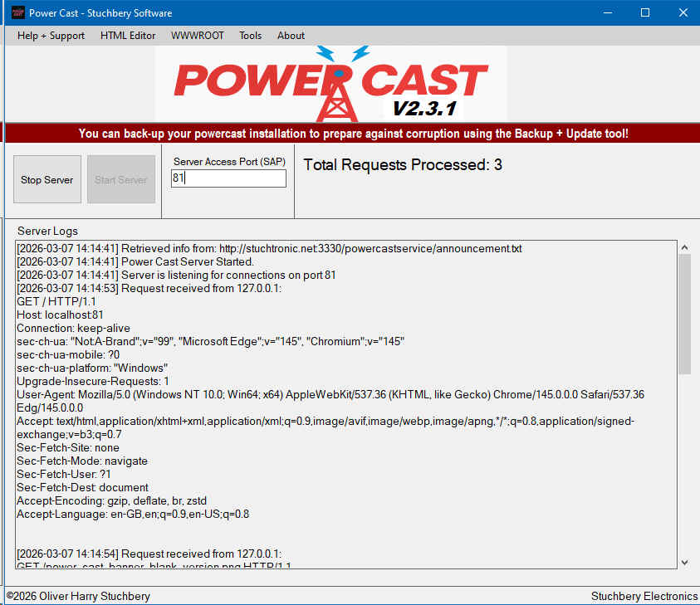Viewport: 700px width, 605px height.
Task: Click the 'Sec-Fetch-Dest: document' log line
Action: click(82, 488)
